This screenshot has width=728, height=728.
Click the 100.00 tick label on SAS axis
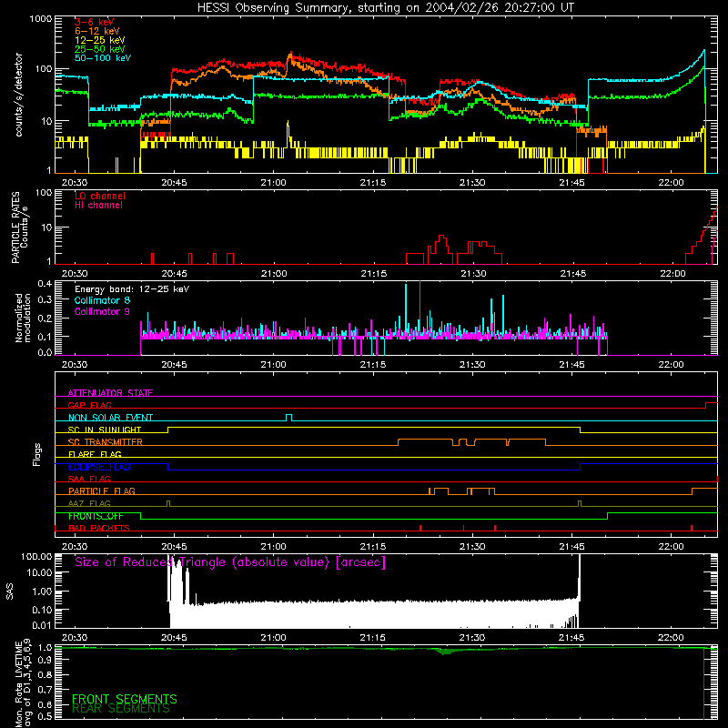pyautogui.click(x=36, y=556)
